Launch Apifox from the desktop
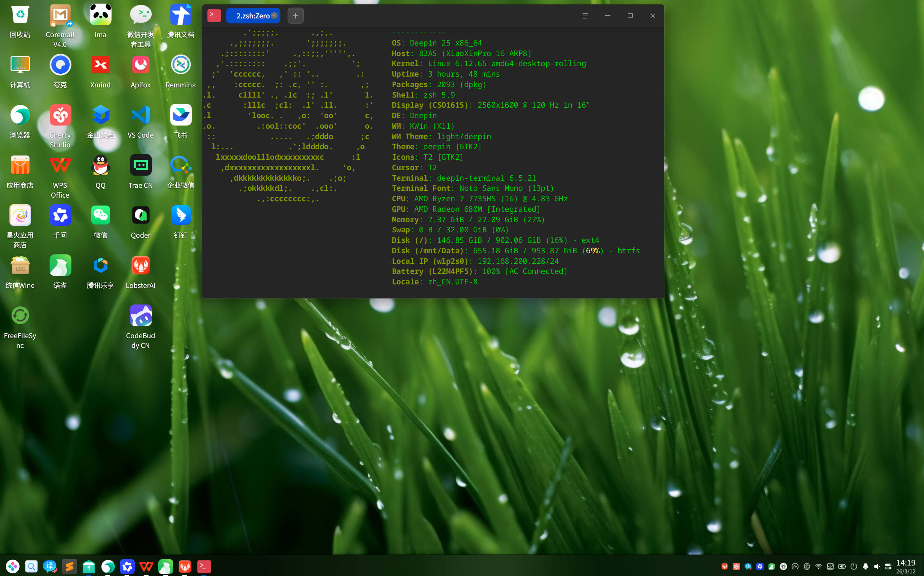Viewport: 924px width, 576px height. [x=141, y=65]
